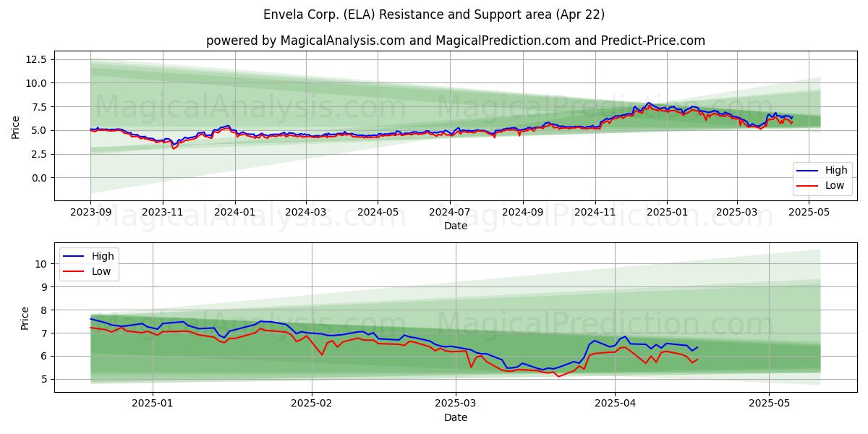Click the '2024-07' tick label
The width and height of the screenshot is (868, 434).
click(450, 212)
